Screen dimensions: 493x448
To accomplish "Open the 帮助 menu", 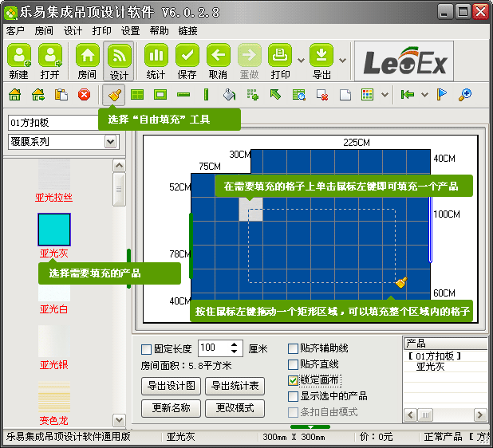I will tap(160, 31).
